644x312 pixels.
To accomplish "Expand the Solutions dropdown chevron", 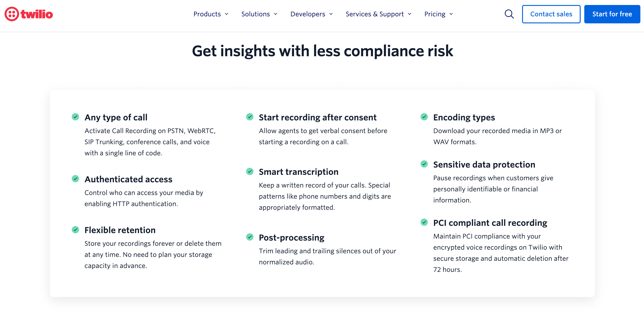I will (275, 14).
